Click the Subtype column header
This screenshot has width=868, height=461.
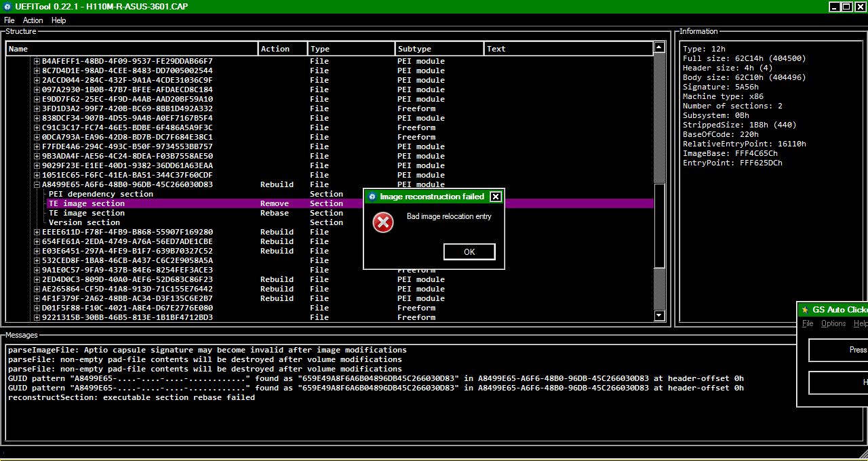click(x=440, y=49)
